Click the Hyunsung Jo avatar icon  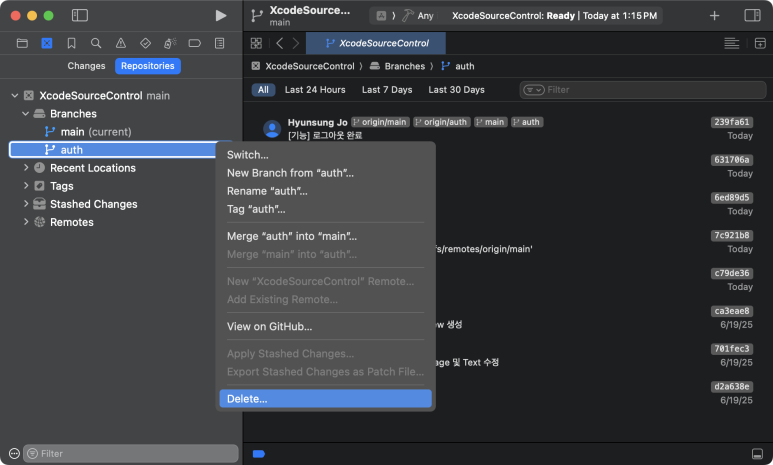[x=272, y=129]
